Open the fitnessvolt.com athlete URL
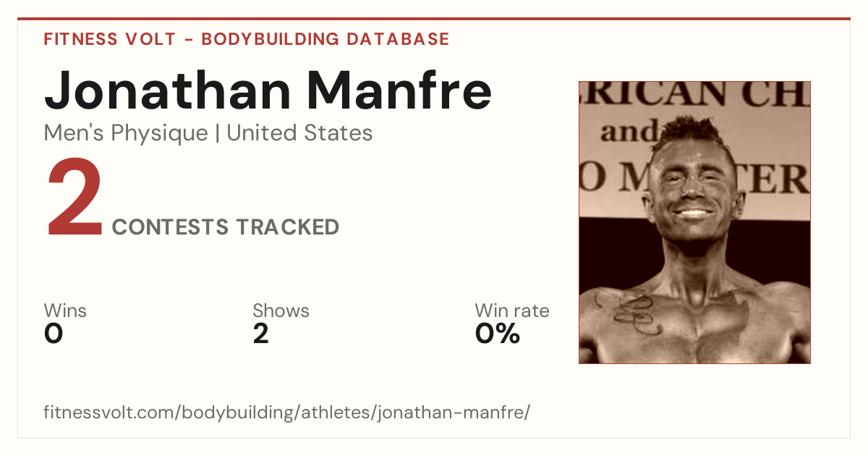868x456 pixels. pos(287,413)
